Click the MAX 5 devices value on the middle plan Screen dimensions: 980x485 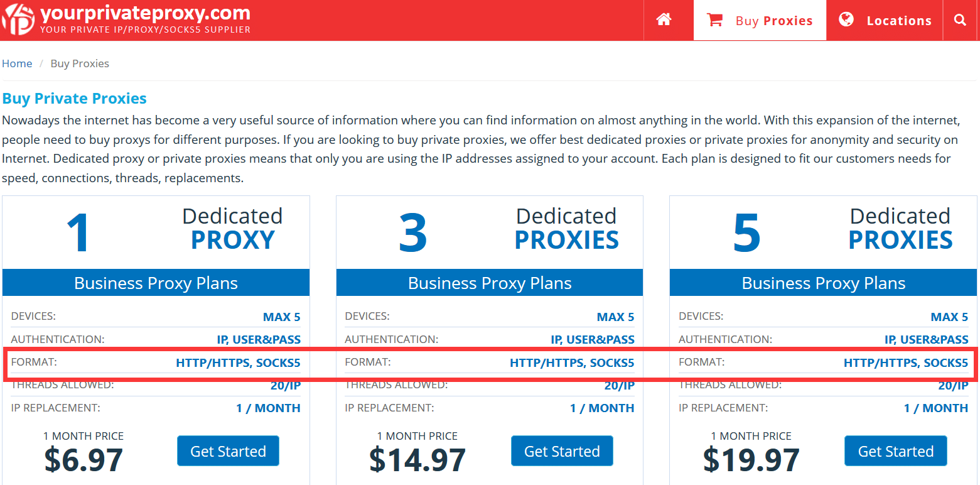tap(615, 316)
